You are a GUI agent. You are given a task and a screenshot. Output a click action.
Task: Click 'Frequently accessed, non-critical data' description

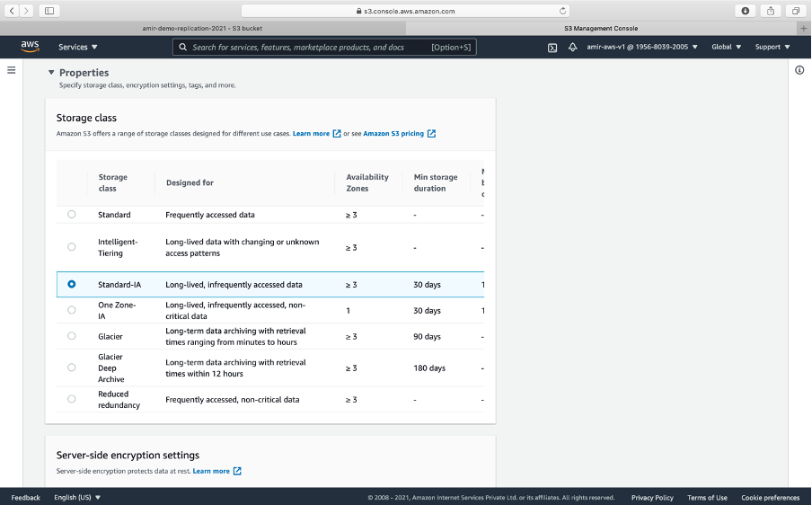point(232,399)
